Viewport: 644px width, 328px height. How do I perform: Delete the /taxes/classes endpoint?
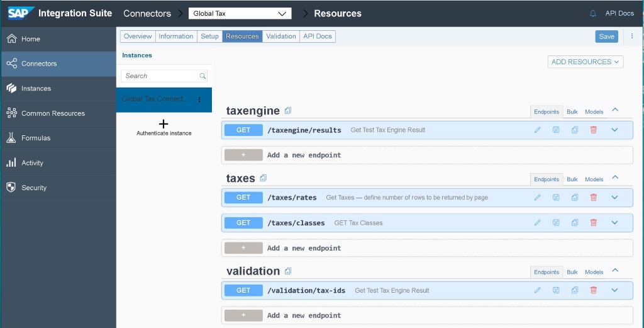(594, 223)
